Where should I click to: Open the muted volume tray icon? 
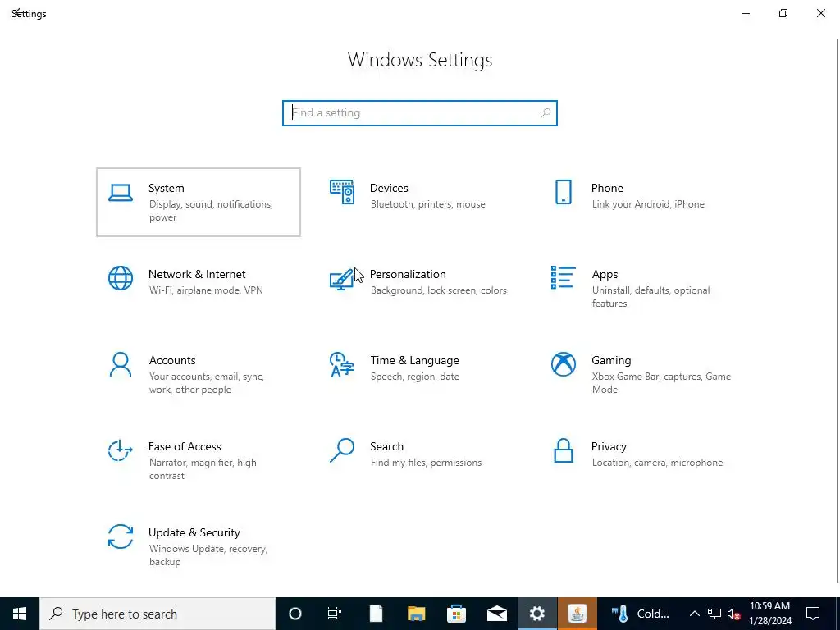tap(734, 614)
